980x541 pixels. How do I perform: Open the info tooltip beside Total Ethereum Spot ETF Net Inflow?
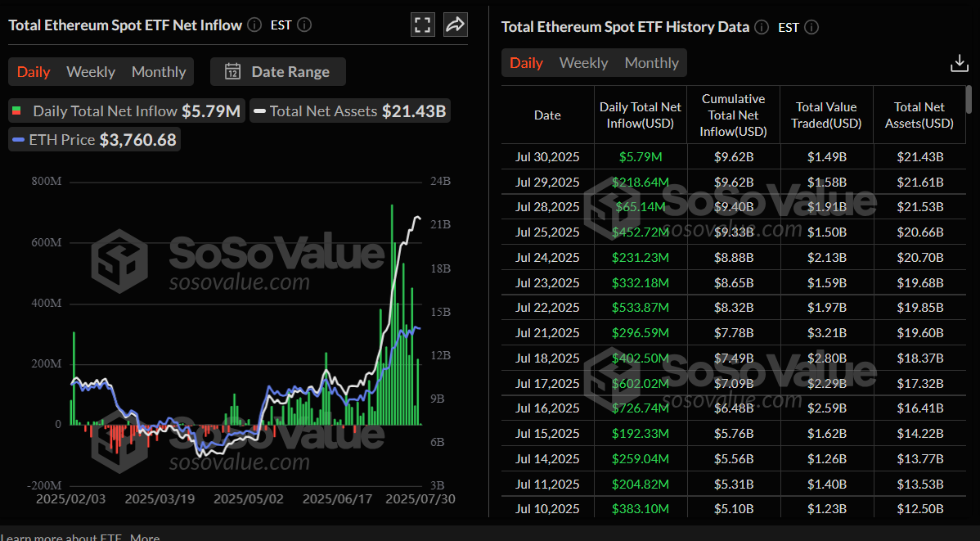(254, 25)
